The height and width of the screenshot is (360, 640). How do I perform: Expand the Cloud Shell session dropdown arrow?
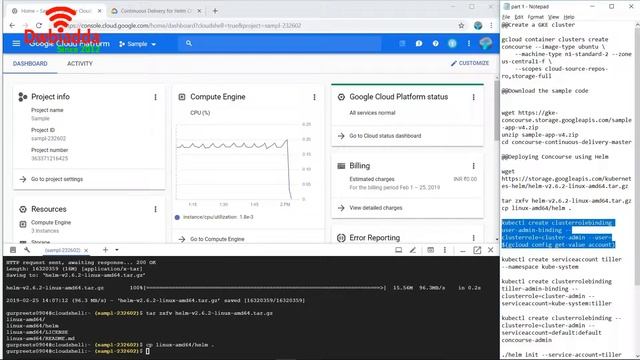117,250
